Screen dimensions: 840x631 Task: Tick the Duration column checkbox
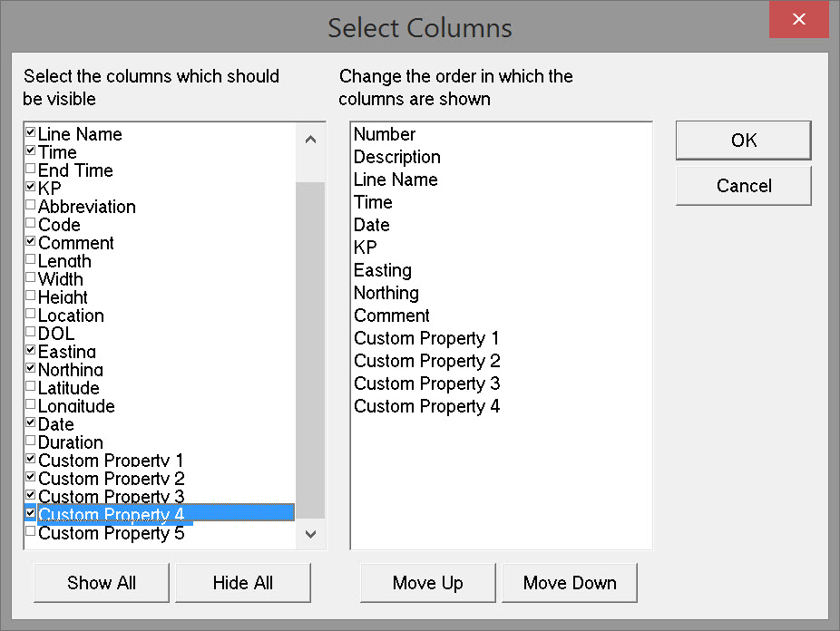(x=31, y=442)
